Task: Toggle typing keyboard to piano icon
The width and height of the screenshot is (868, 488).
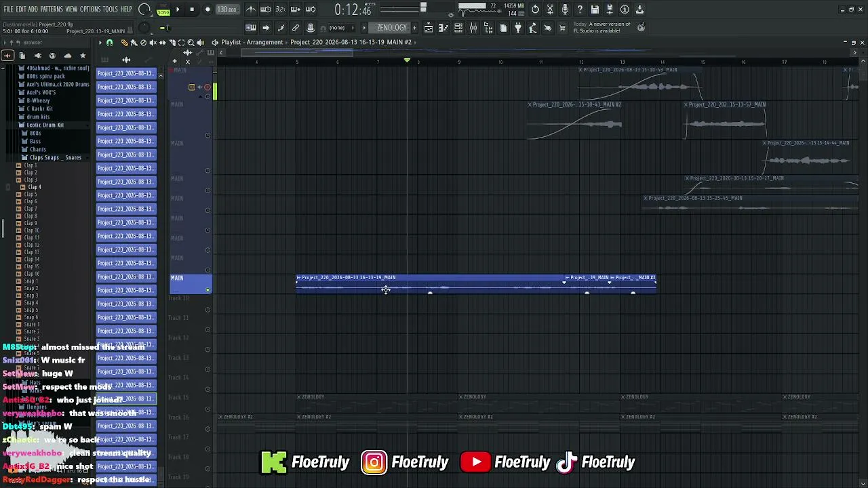Action: point(251,28)
